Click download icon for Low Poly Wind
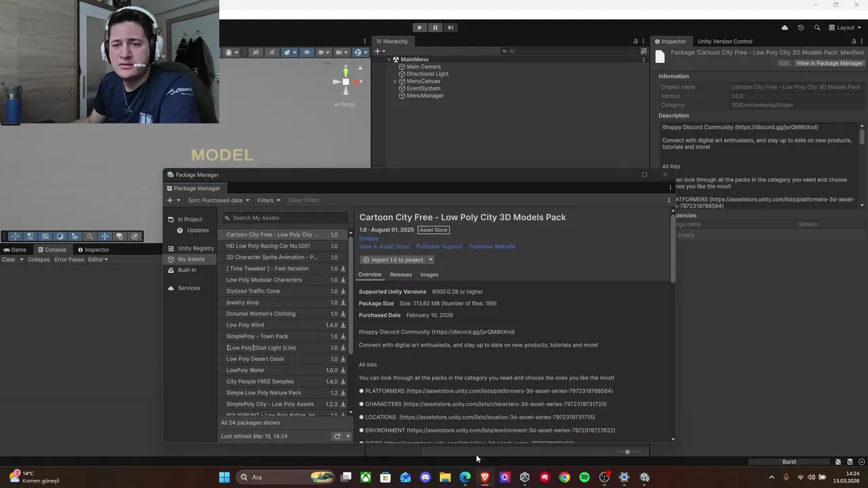The width and height of the screenshot is (868, 488). pyautogui.click(x=343, y=325)
